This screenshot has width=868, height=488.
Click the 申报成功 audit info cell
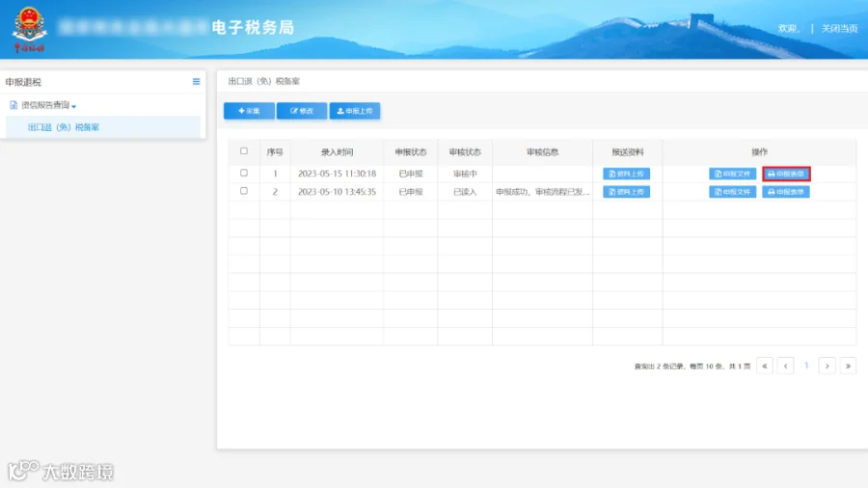tap(542, 192)
